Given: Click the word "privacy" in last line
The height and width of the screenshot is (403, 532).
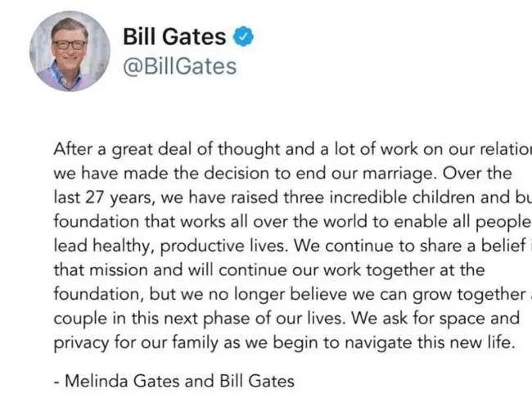Looking at the screenshot, I should pos(81,343).
